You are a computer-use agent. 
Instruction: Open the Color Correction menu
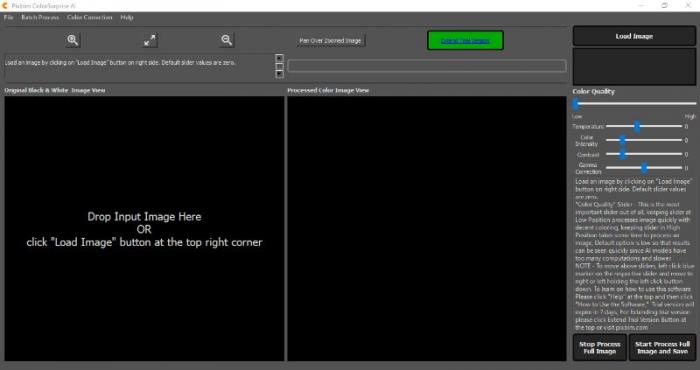[x=90, y=17]
